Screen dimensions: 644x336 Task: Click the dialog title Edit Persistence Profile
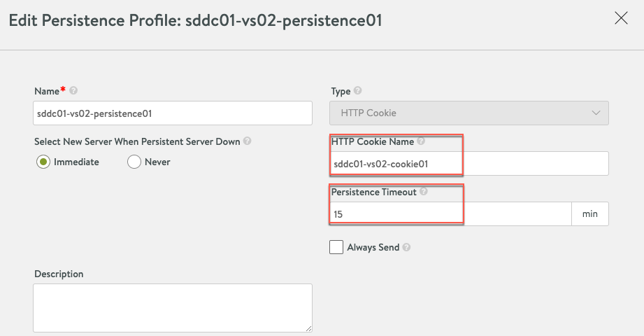point(195,20)
